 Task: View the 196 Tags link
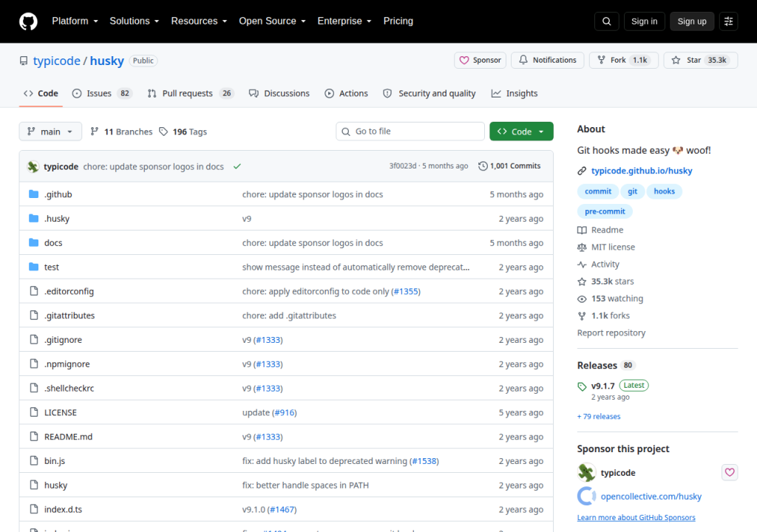pyautogui.click(x=183, y=132)
